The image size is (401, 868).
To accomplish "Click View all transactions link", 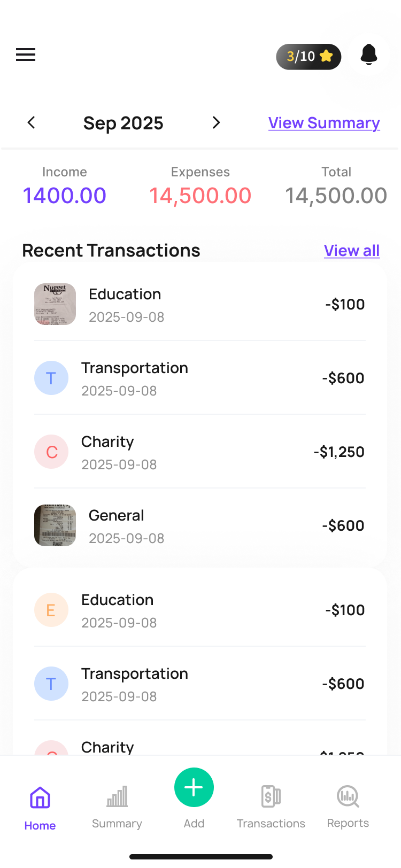I will tap(352, 251).
